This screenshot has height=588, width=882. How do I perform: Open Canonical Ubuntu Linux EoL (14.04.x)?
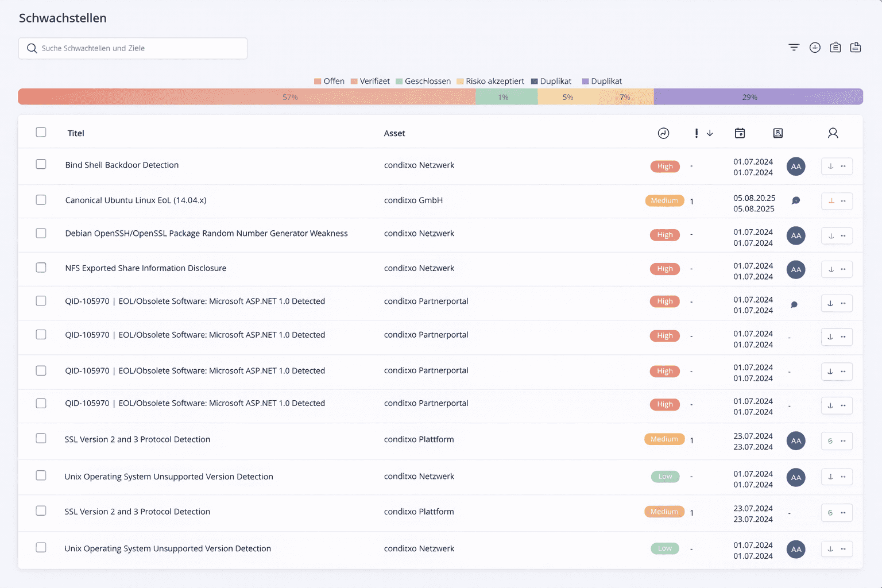tap(136, 200)
